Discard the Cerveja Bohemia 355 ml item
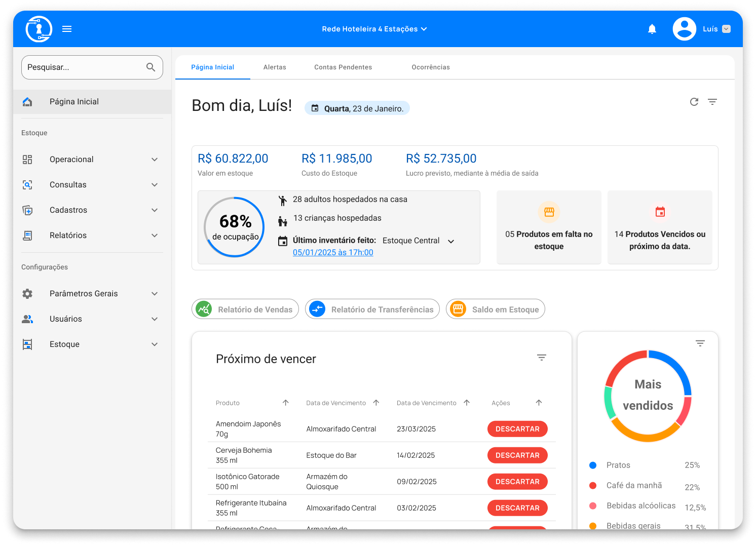The height and width of the screenshot is (545, 756). pos(517,455)
